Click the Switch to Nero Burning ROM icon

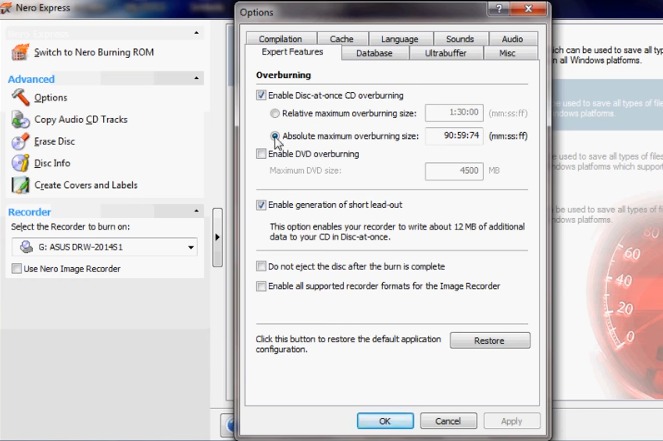[20, 52]
